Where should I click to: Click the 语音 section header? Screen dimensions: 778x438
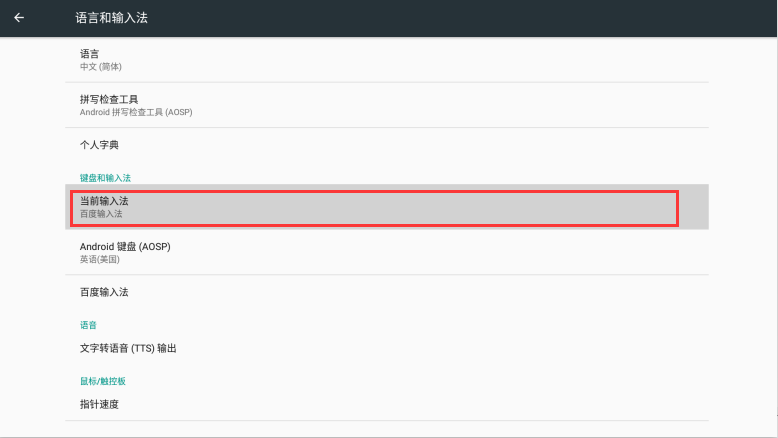coord(88,325)
